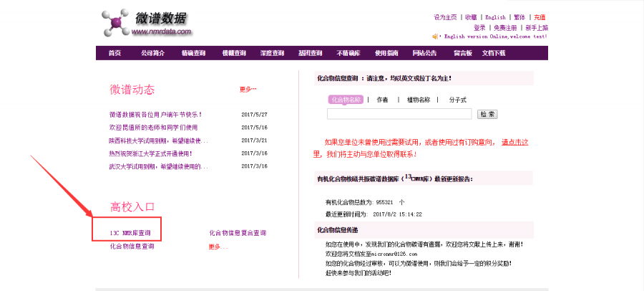Select the 植物名称 search tab
The image size is (644, 291).
[419, 100]
